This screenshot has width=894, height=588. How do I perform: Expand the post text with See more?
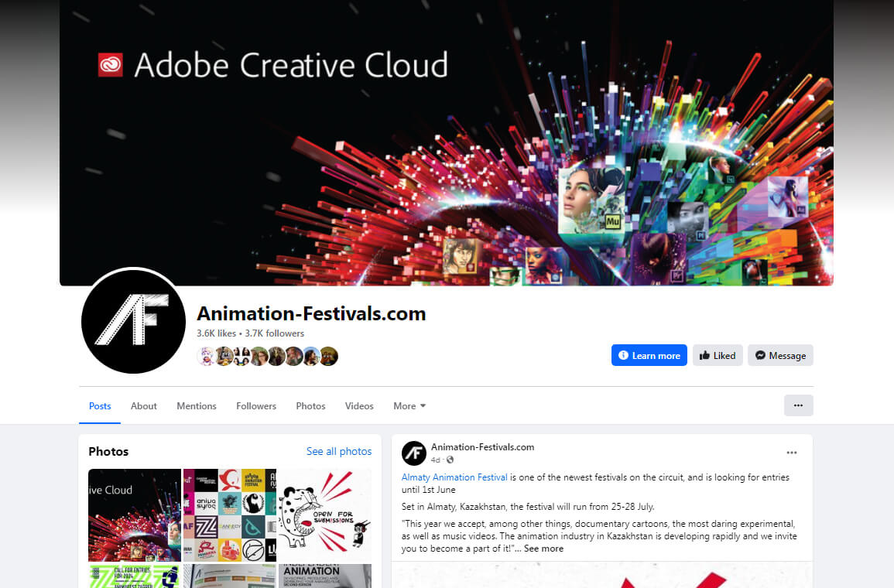pos(543,548)
